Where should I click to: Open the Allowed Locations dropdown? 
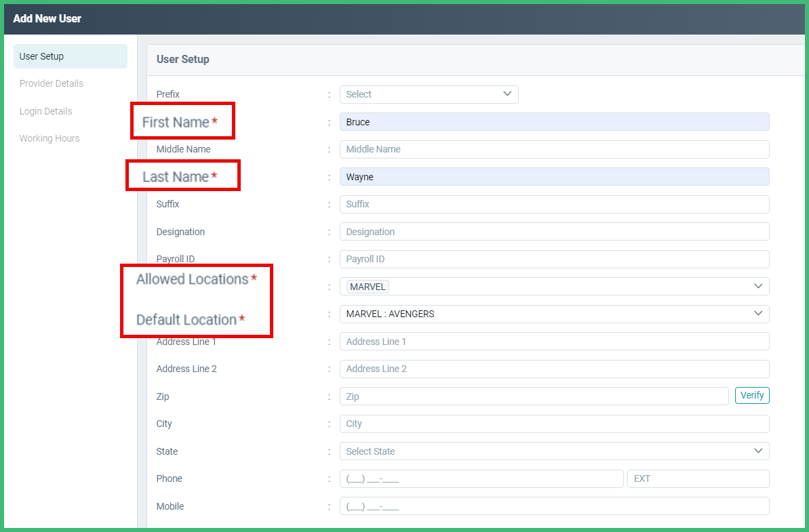point(554,286)
